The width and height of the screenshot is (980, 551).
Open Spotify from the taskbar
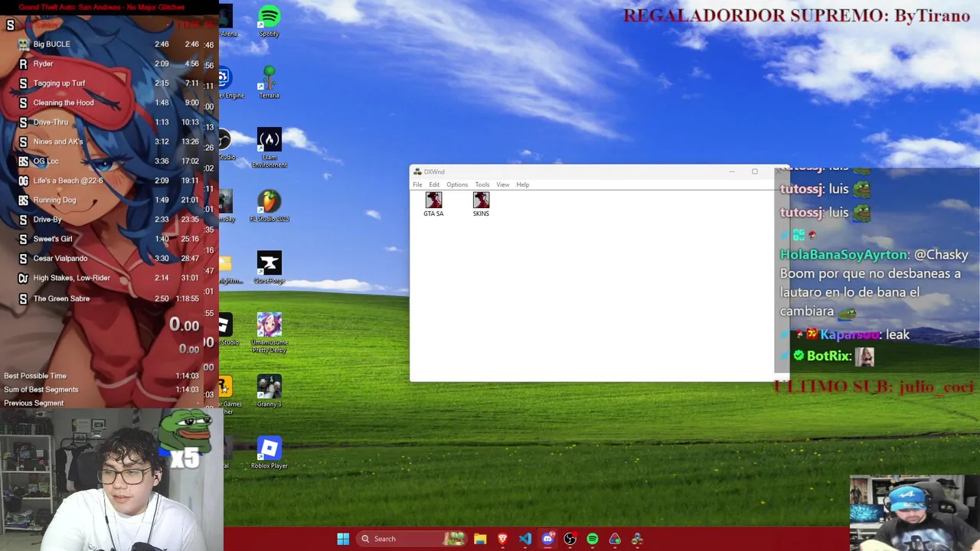(593, 539)
